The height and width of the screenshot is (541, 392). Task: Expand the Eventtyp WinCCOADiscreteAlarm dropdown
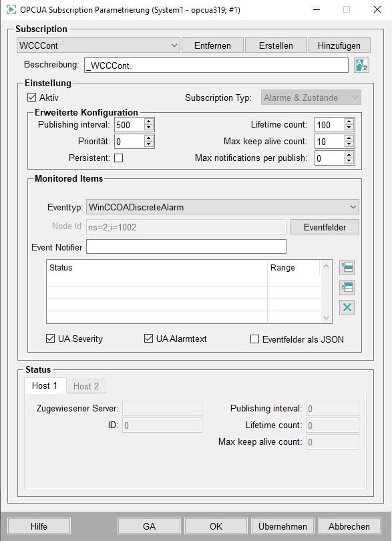(x=222, y=207)
